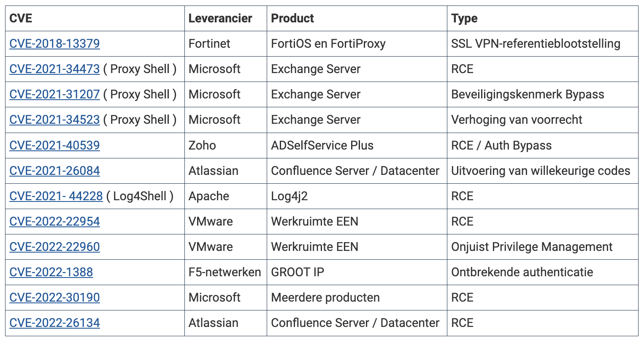The width and height of the screenshot is (644, 343).
Task: Click the CVE-2021-26084 link
Action: (54, 171)
